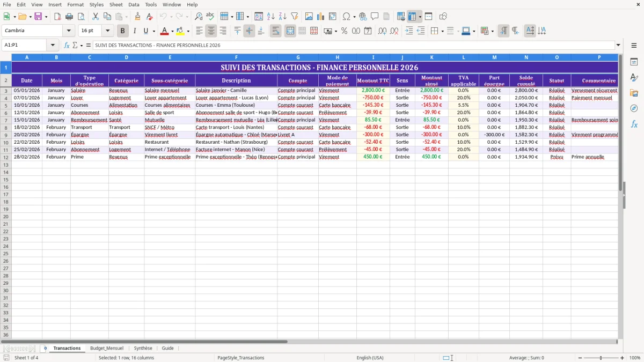The image size is (644, 362).
Task: Sort descending Z to A
Action: [282, 17]
